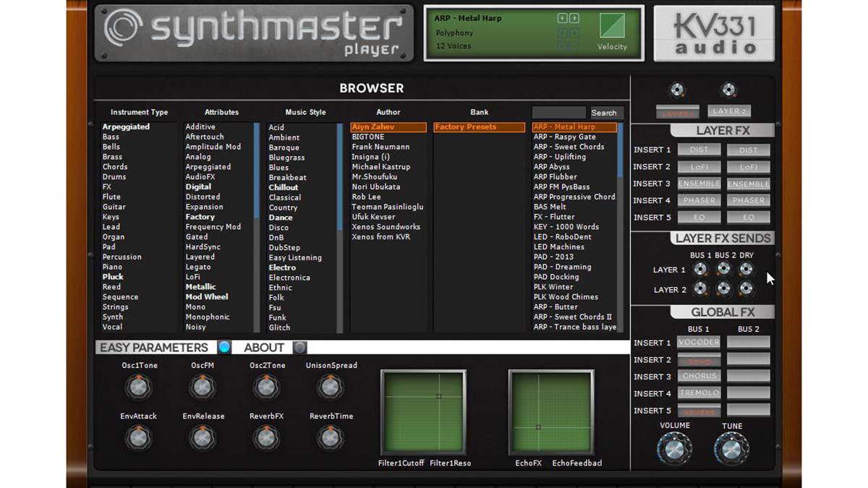The width and height of the screenshot is (868, 488).
Task: Click the knob above the Layer 2 button
Action: 728,90
